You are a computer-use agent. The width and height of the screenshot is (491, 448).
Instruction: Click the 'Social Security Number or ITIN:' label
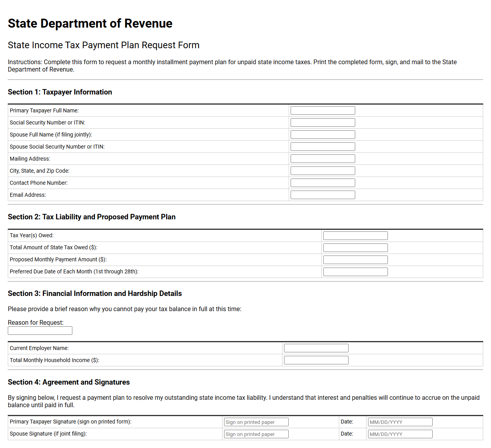[47, 122]
